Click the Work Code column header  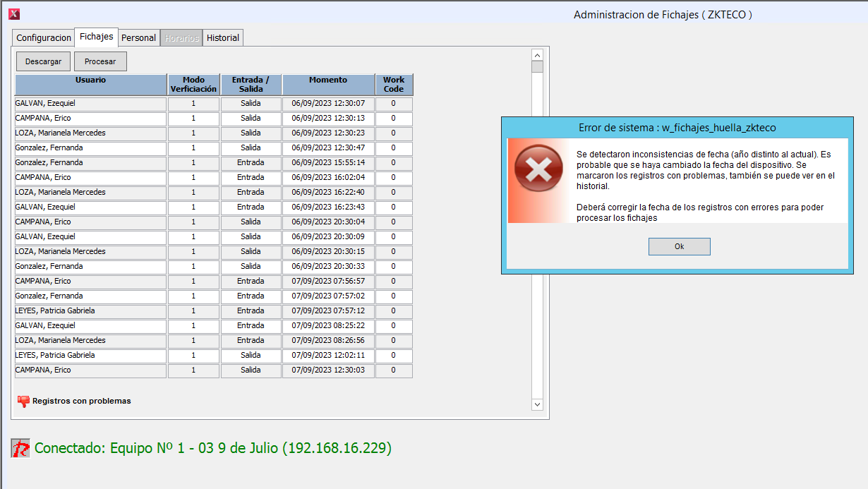(x=394, y=85)
